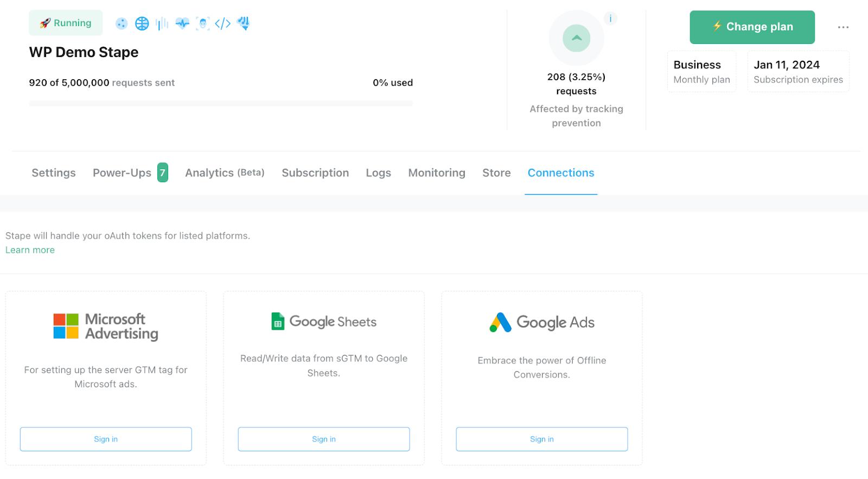Click 'Affected by tracking prevention' text
The width and height of the screenshot is (868, 479).
point(576,116)
